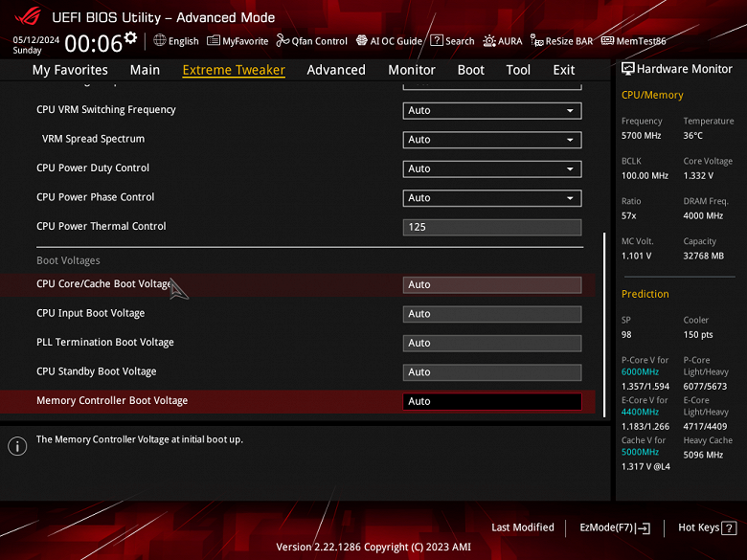Open Qfan Control fan icon
Viewport: 747px width, 560px height.
[283, 40]
